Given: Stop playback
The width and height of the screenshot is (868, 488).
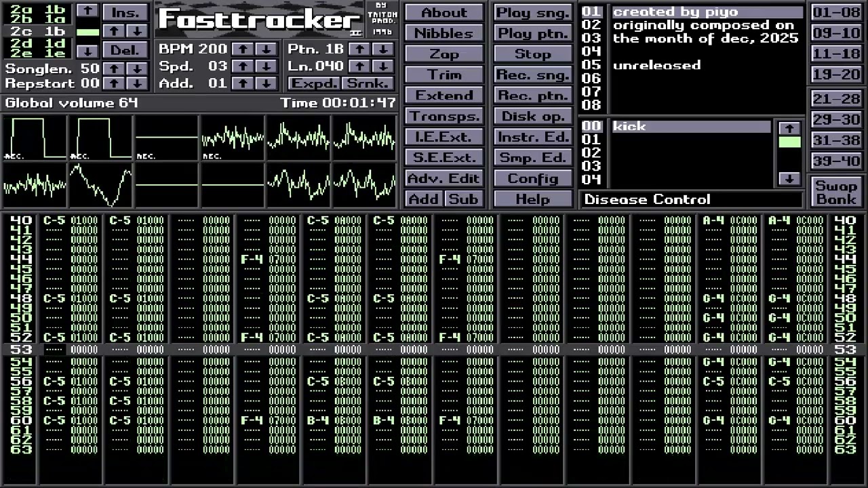Looking at the screenshot, I should (x=533, y=54).
